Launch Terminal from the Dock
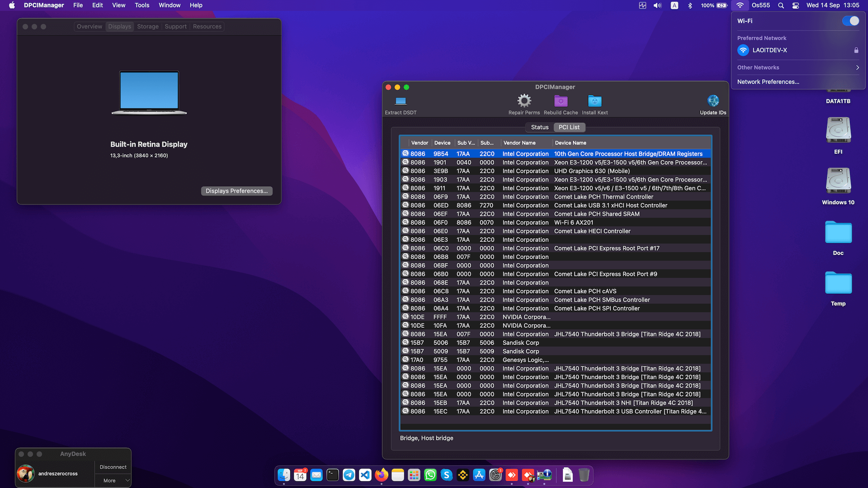The height and width of the screenshot is (488, 868). pos(333,475)
